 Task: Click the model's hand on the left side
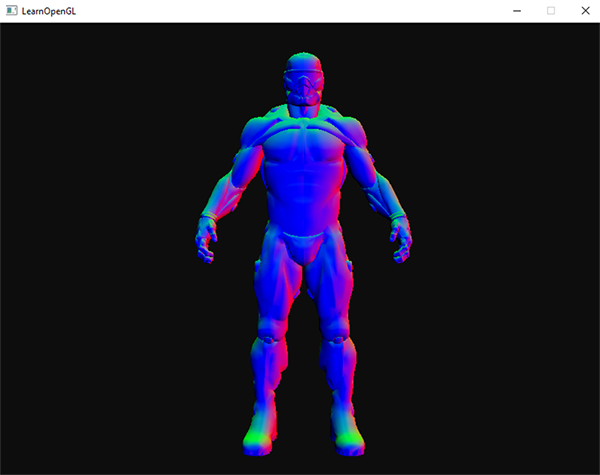coord(207,240)
